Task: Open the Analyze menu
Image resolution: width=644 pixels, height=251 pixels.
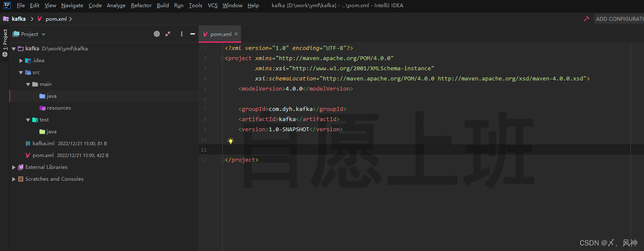Action: click(x=116, y=6)
